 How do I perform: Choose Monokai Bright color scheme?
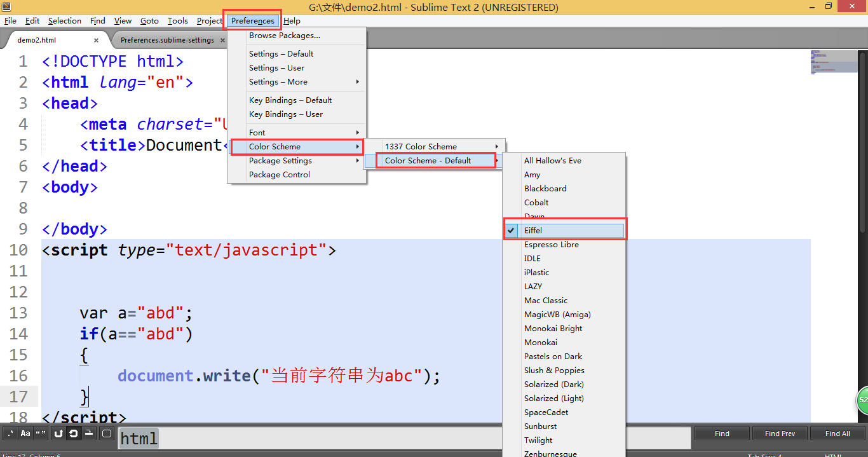(x=564, y=329)
